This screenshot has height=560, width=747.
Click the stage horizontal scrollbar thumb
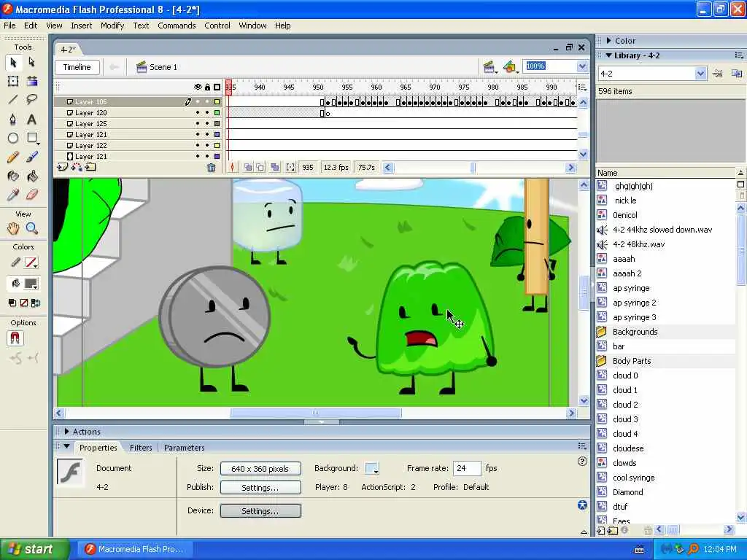[316, 413]
